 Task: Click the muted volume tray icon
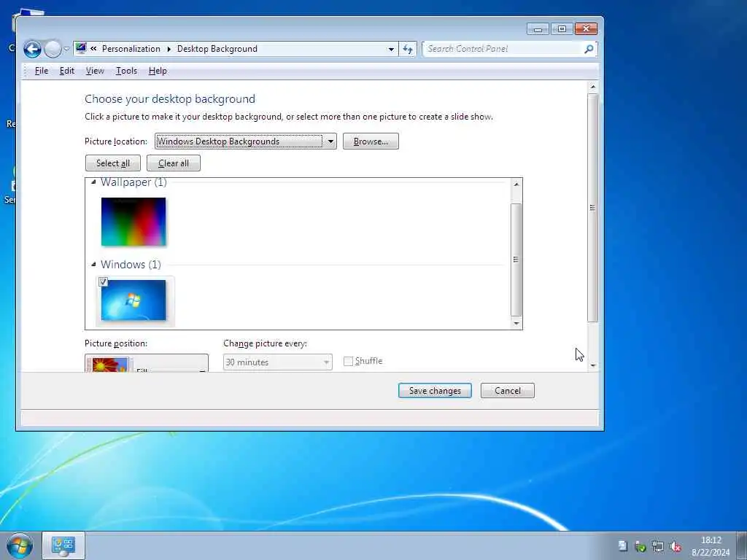[x=676, y=546]
